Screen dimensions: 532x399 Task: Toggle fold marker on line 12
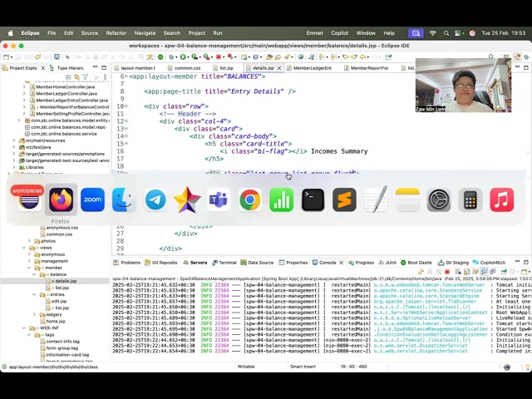coord(126,121)
